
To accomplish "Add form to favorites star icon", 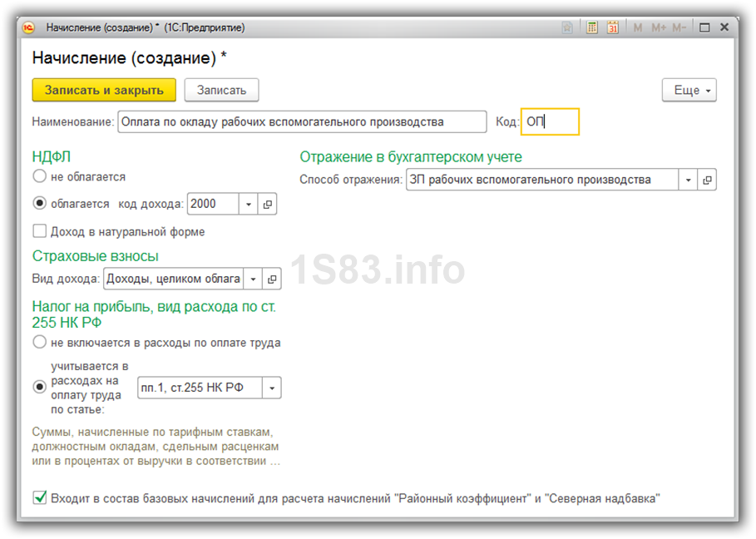I will coord(567,27).
